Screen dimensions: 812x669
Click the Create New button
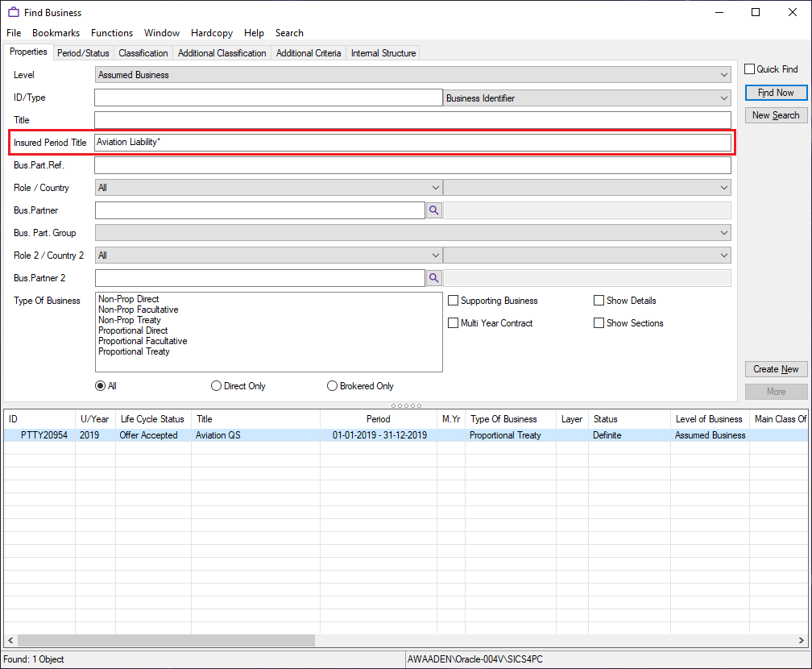(776, 369)
